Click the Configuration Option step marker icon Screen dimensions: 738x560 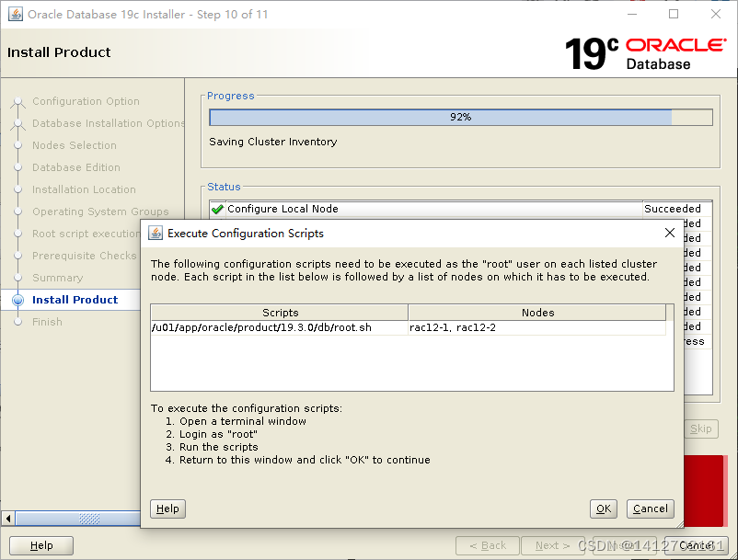(x=17, y=101)
